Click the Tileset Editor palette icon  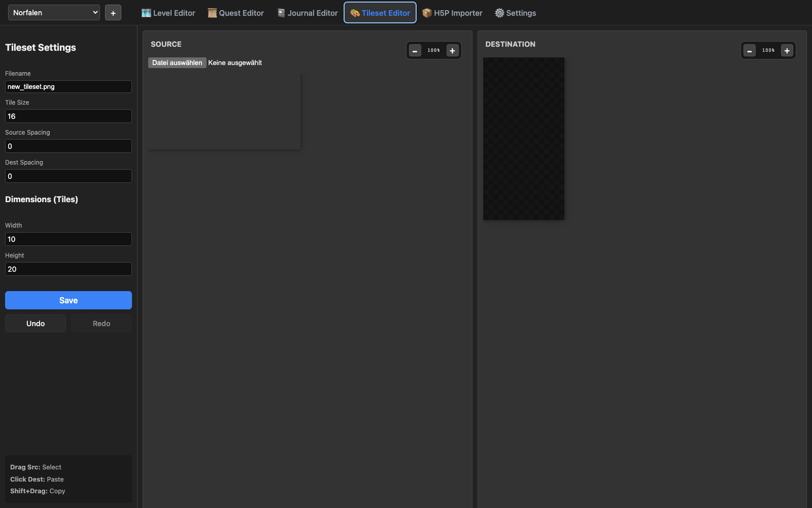tap(354, 13)
